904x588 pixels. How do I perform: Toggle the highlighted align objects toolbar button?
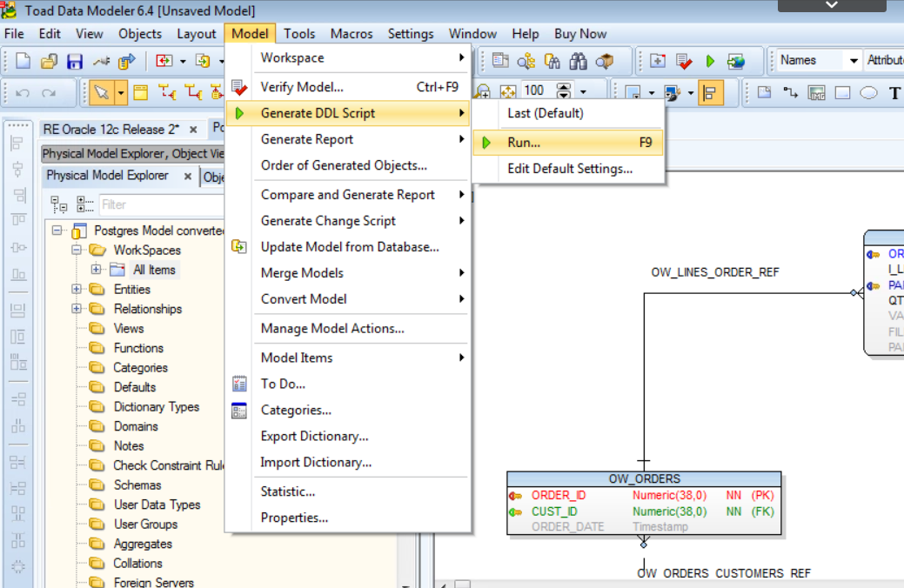pyautogui.click(x=710, y=93)
